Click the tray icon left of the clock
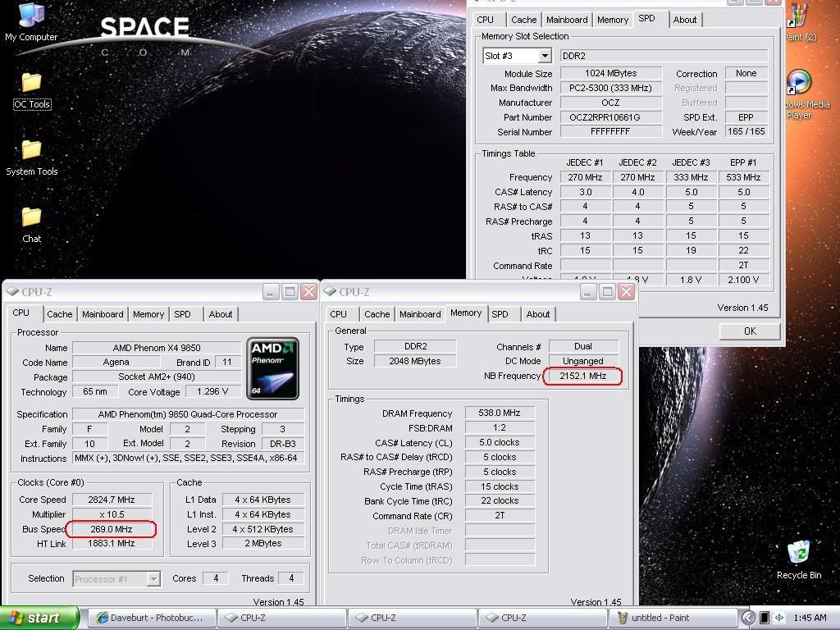The image size is (840, 630). tap(780, 618)
